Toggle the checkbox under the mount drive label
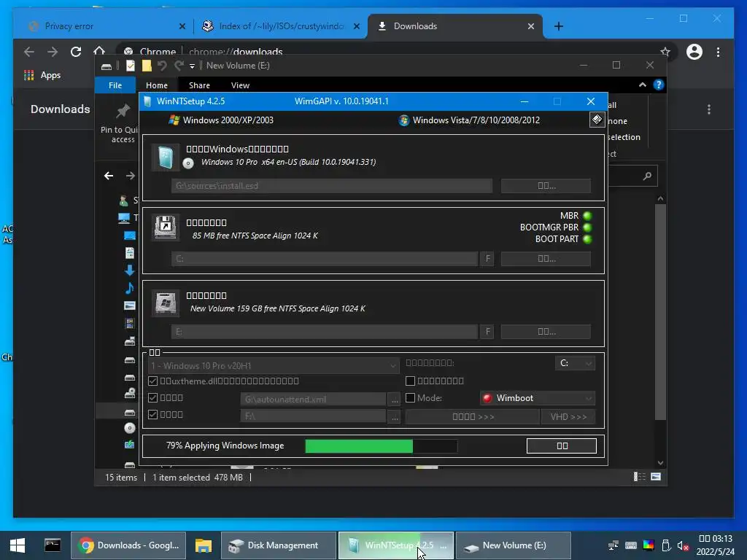 click(410, 381)
